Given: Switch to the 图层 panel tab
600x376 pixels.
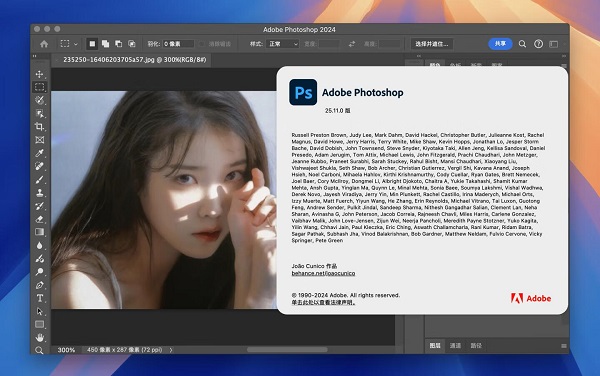Looking at the screenshot, I should pyautogui.click(x=435, y=345).
